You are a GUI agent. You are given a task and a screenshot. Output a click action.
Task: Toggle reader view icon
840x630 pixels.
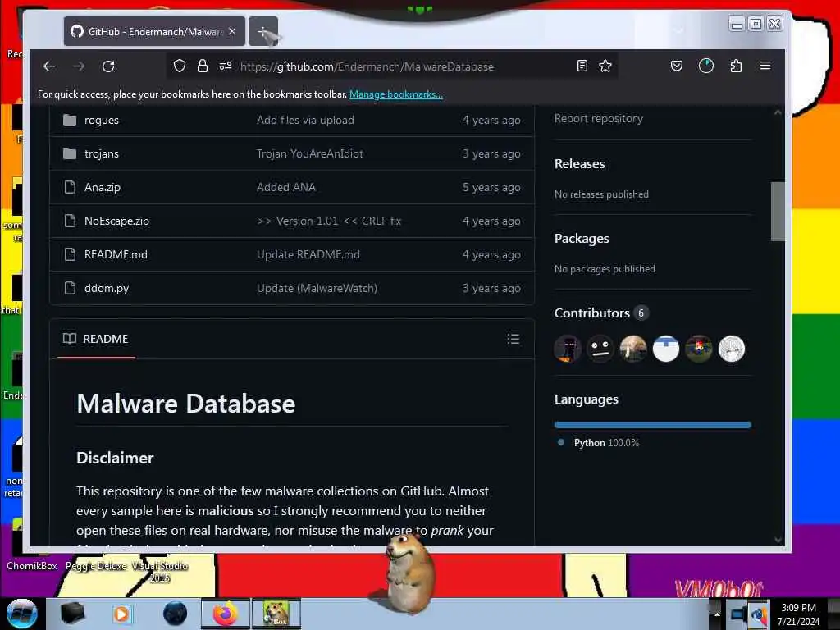(582, 66)
